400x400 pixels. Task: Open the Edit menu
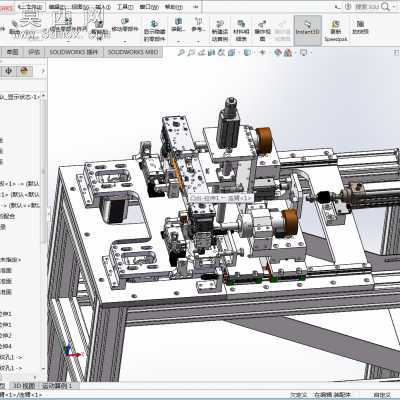57,7
